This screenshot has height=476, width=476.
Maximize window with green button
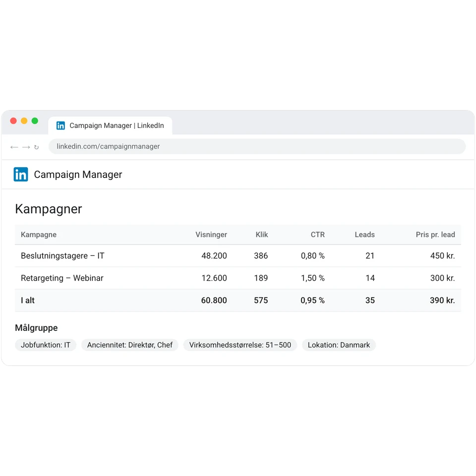[35, 121]
